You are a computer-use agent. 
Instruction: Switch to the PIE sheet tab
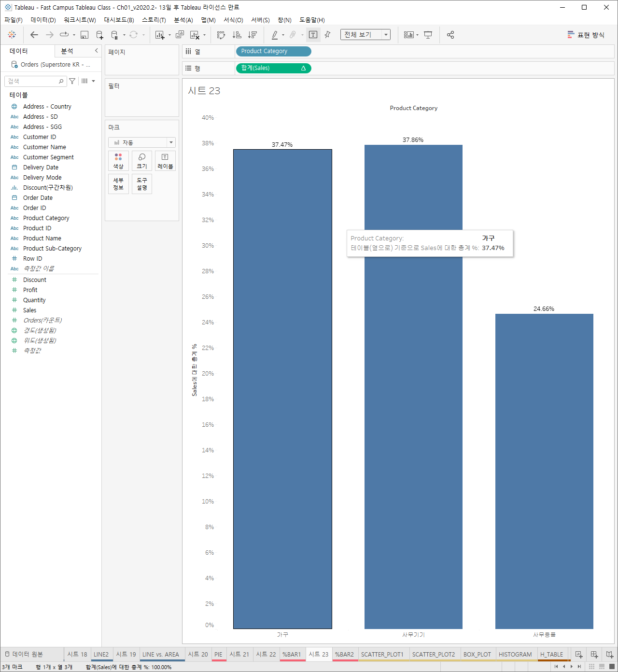pyautogui.click(x=218, y=655)
